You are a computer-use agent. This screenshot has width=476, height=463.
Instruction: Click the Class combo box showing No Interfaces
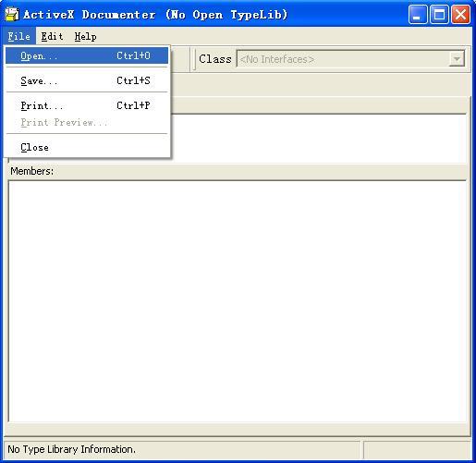[x=350, y=59]
